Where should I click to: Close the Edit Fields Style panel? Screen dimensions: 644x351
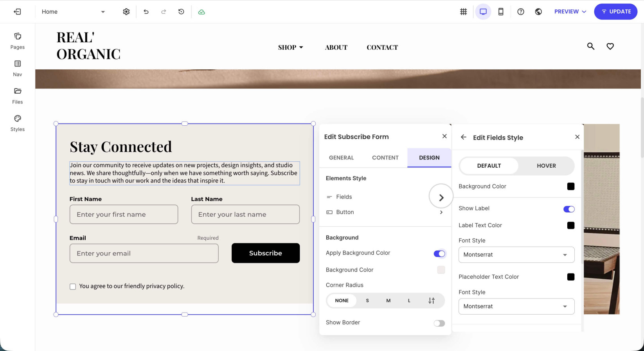tap(577, 137)
